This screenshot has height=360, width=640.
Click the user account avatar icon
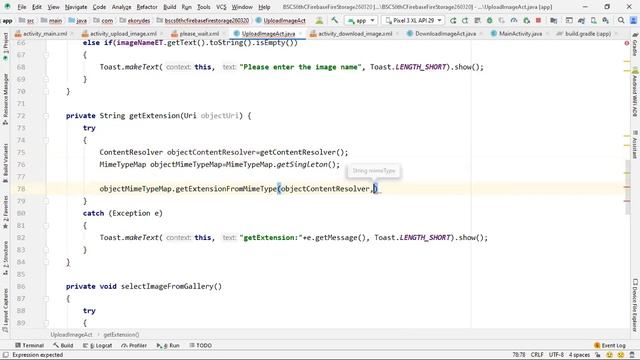pos(633,20)
